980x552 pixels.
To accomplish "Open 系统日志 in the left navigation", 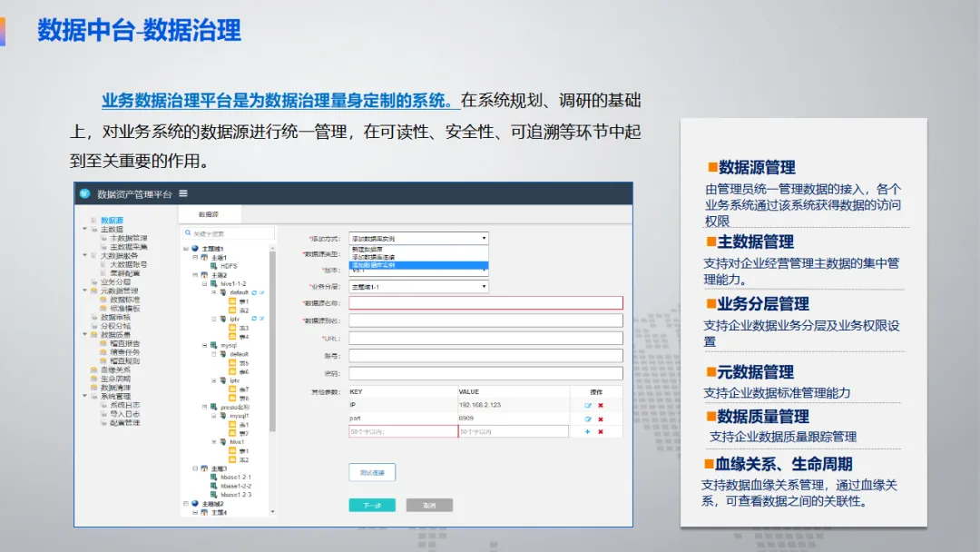I will 125,405.
